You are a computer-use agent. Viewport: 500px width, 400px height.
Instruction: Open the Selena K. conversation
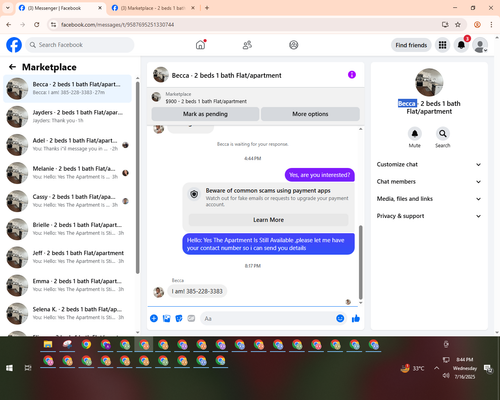pos(67,314)
